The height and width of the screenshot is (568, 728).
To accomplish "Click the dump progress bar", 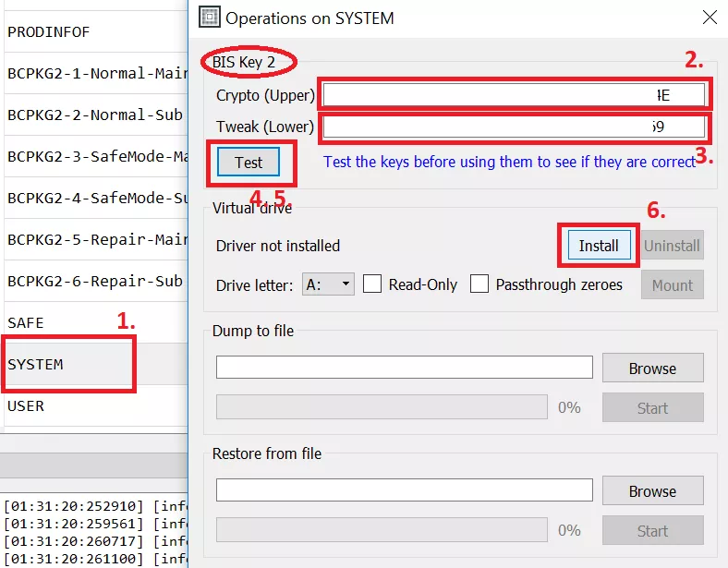I will 382,407.
